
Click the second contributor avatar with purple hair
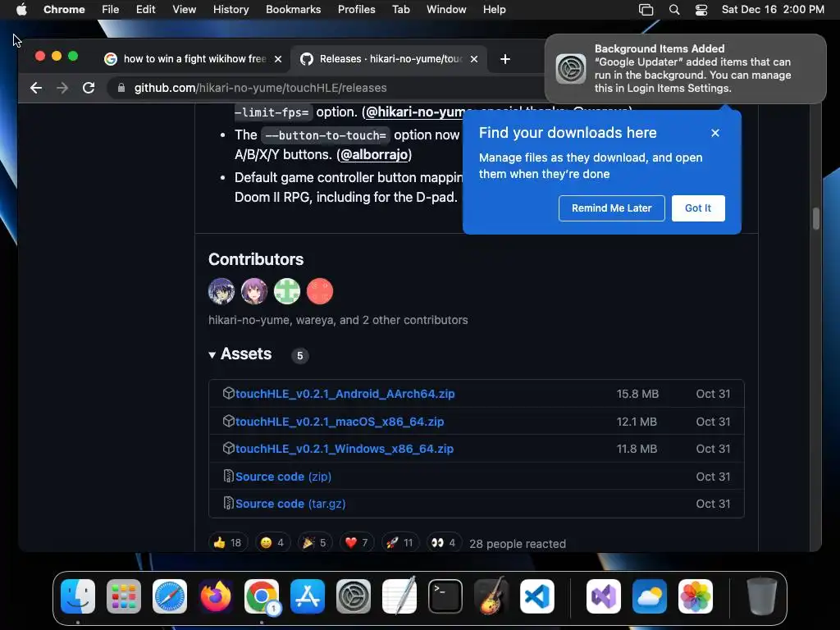pyautogui.click(x=254, y=291)
